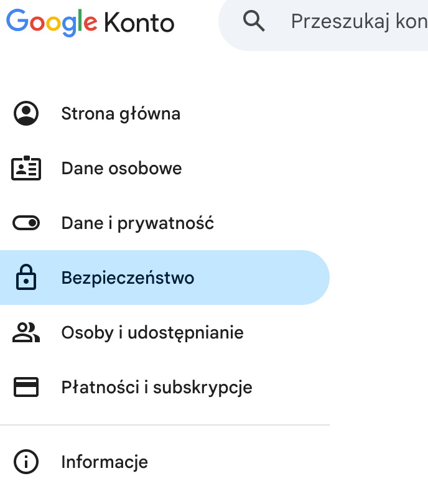The width and height of the screenshot is (428, 504).
Task: Open Płatności i subskrypcje page
Action: (156, 387)
